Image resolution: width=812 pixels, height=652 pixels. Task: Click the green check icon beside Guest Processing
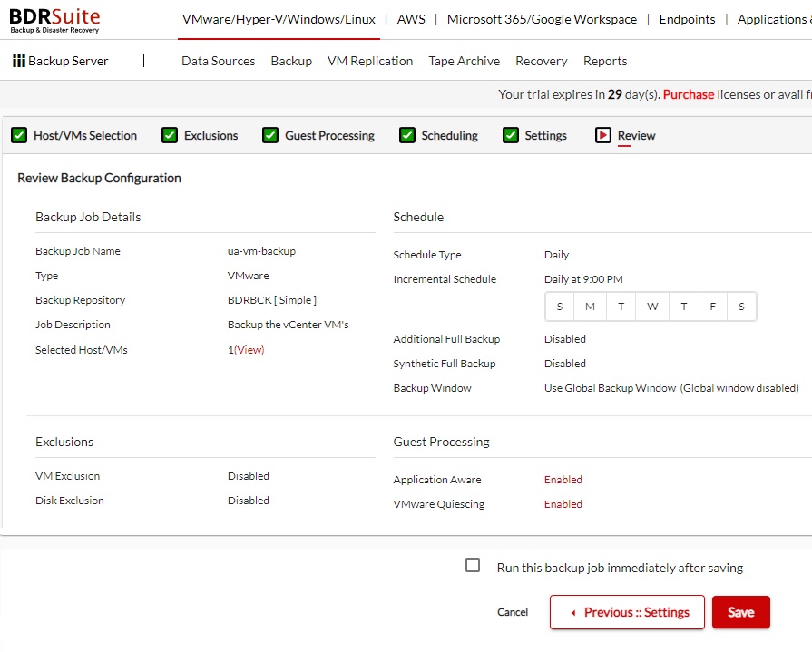point(269,136)
